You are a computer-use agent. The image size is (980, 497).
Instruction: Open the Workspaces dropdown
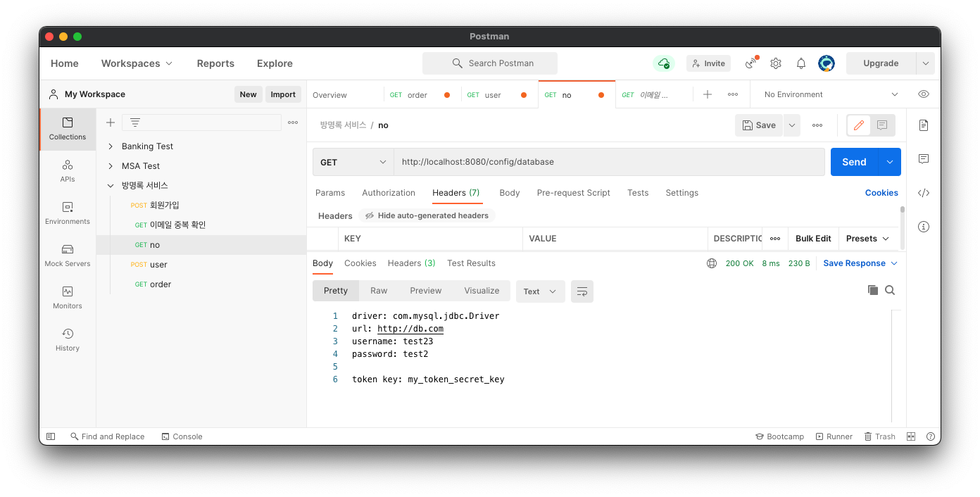coord(137,63)
